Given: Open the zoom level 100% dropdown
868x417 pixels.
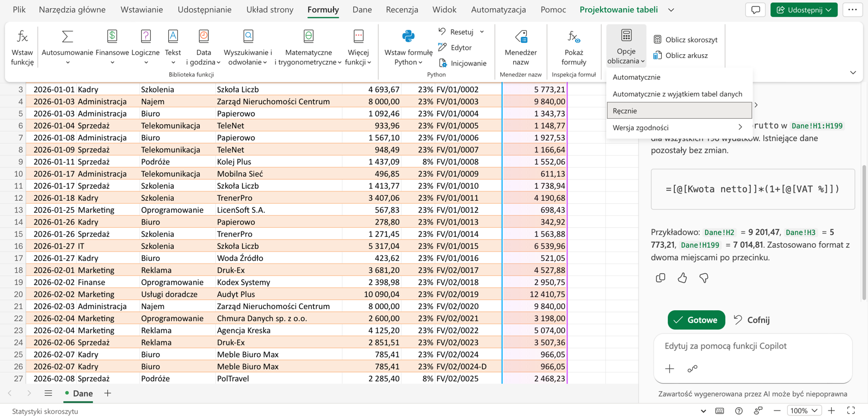Looking at the screenshot, I should tap(804, 410).
